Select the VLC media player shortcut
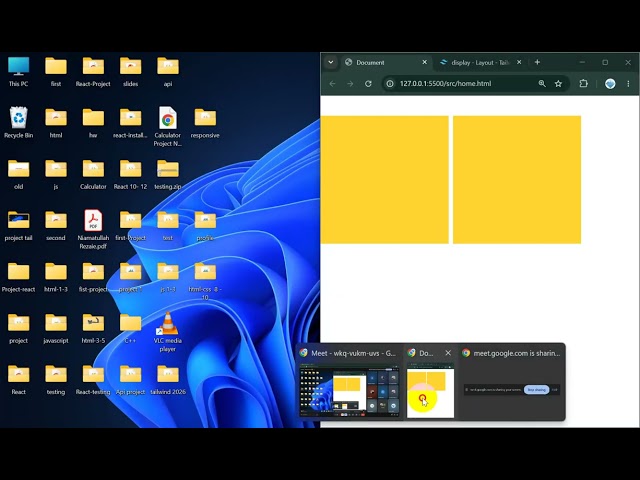 click(x=168, y=332)
